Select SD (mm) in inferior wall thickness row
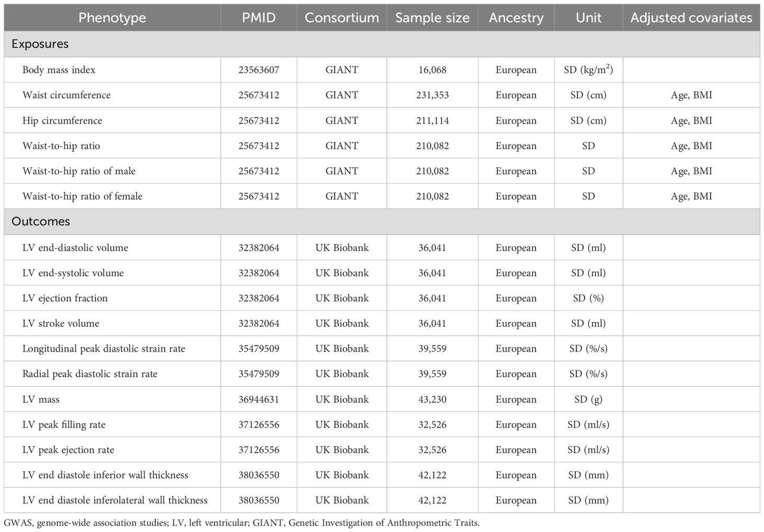 pyautogui.click(x=588, y=475)
